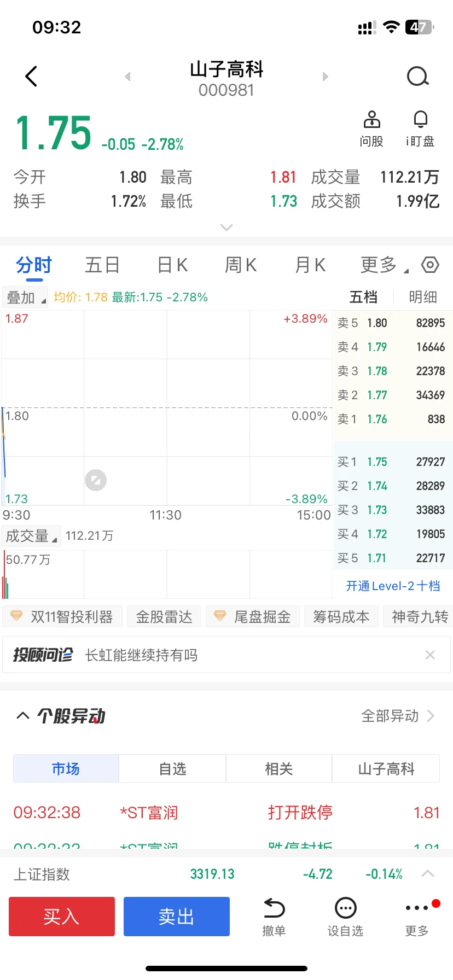Tap the red 买入 buy button
Viewport: 453px width, 980px height.
tap(62, 917)
